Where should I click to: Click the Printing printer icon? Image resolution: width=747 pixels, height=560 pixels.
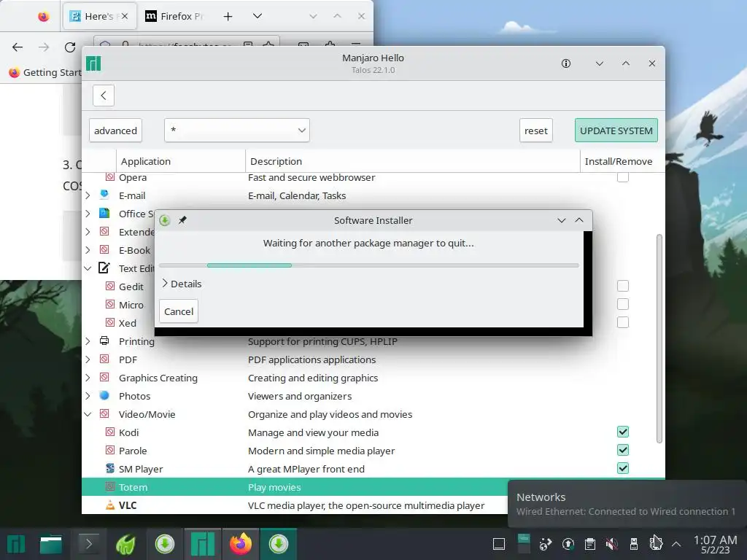(104, 341)
